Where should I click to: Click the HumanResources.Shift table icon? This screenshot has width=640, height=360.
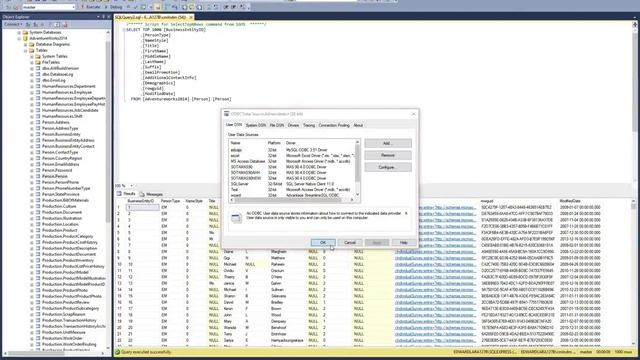point(38,116)
